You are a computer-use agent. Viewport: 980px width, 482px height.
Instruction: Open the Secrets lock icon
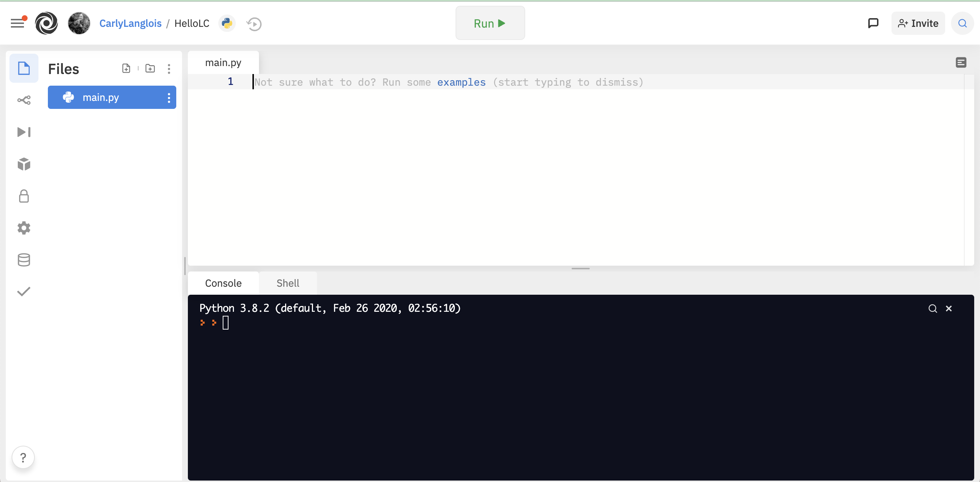pos(24,196)
